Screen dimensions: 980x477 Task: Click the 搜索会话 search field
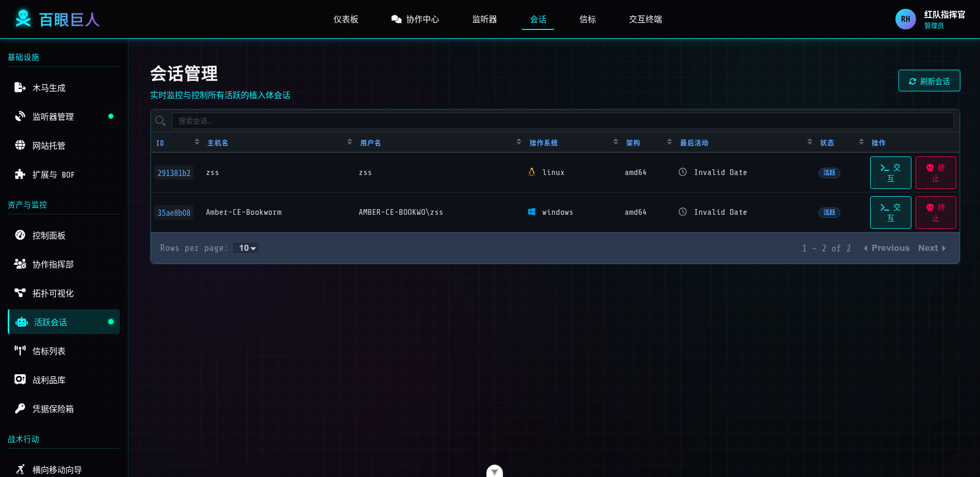pos(562,121)
